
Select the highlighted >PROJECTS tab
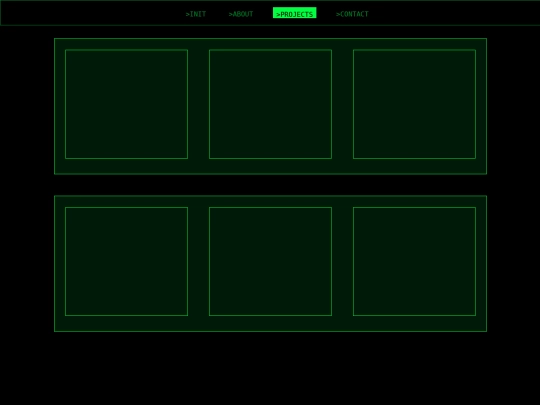294,13
